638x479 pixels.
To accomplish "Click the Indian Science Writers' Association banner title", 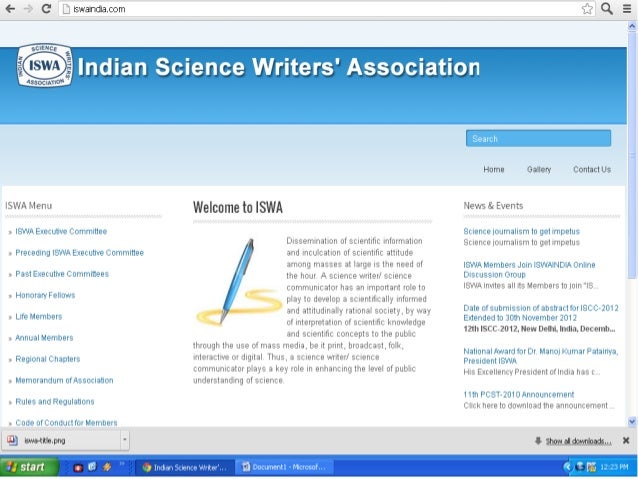I will click(x=279, y=67).
